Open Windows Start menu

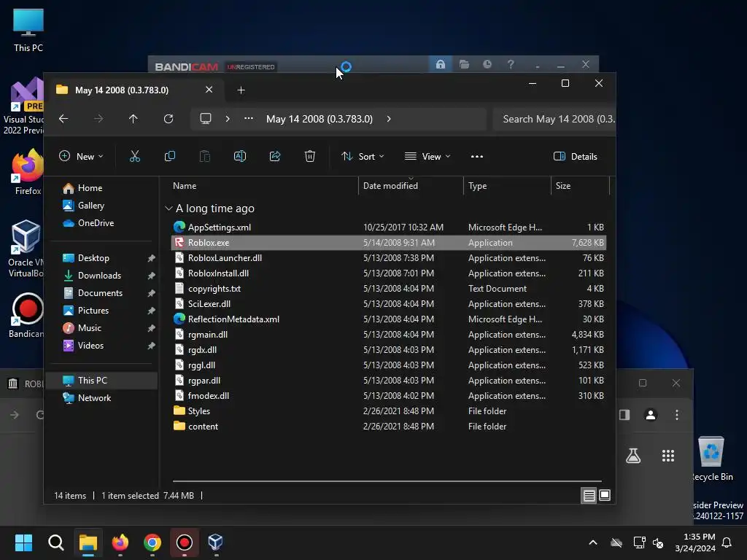pyautogui.click(x=23, y=542)
